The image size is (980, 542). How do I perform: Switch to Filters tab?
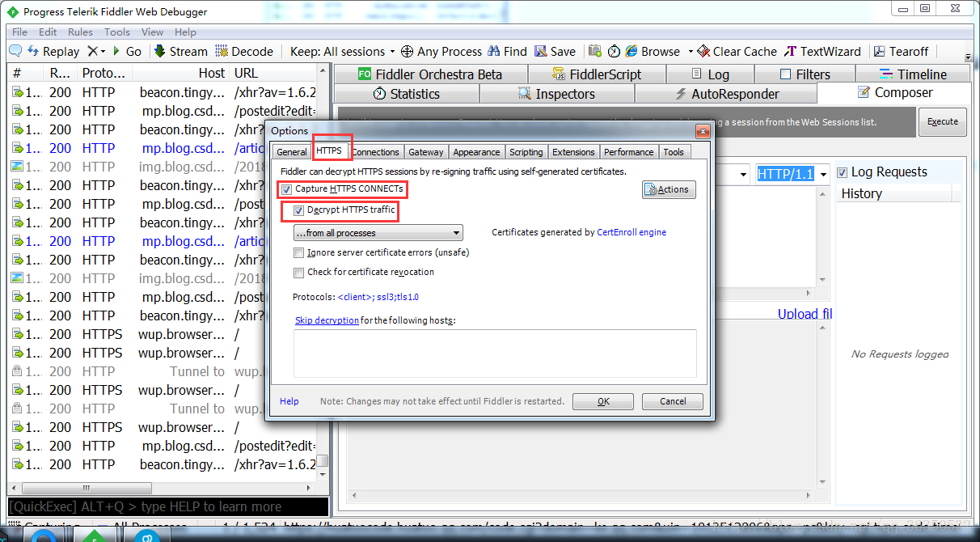[x=805, y=74]
